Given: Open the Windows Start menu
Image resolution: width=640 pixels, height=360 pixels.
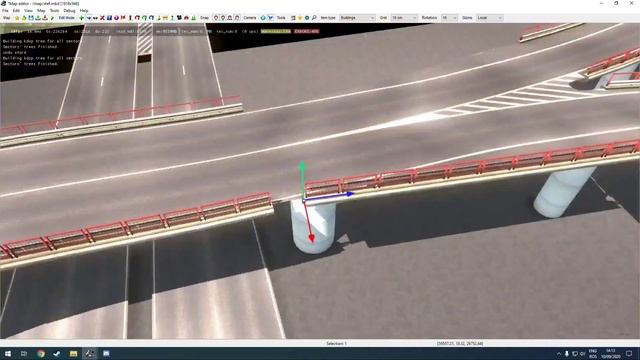Looking at the screenshot, I should coord(7,353).
